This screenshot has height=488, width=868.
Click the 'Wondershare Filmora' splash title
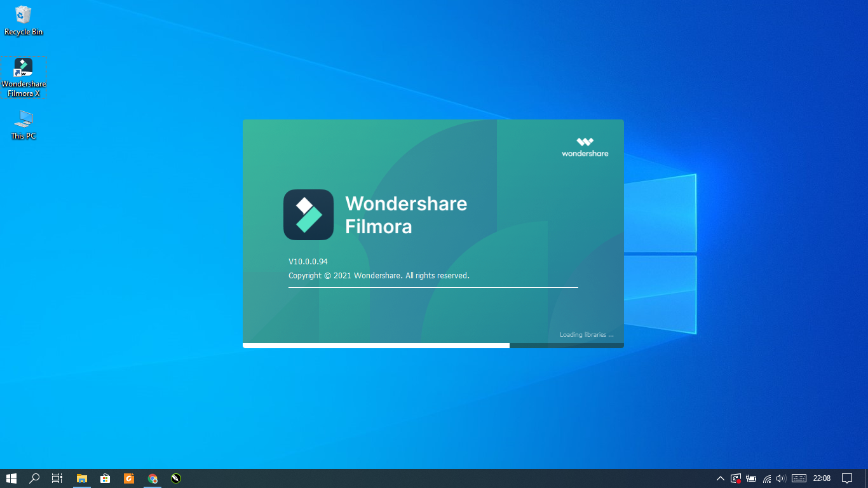coord(406,215)
